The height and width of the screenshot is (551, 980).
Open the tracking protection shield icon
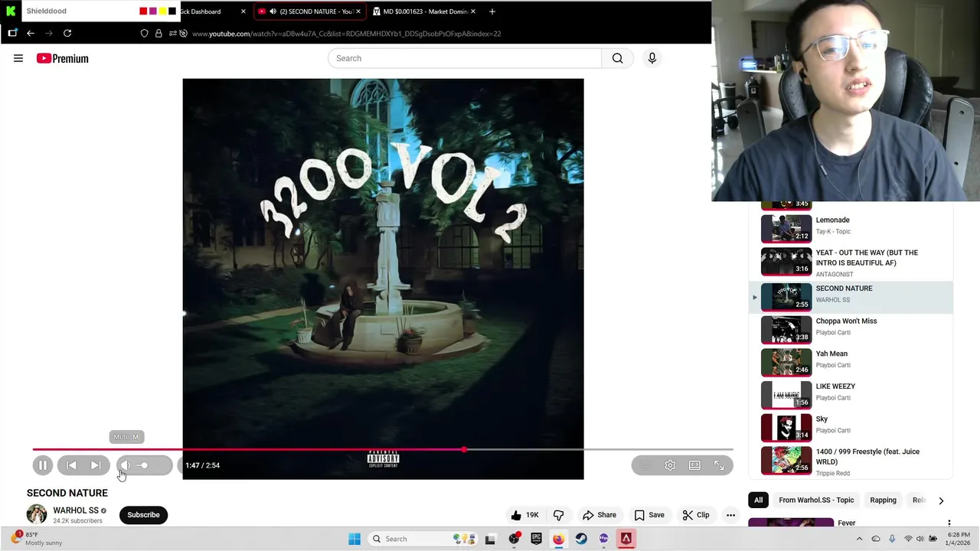tap(144, 34)
